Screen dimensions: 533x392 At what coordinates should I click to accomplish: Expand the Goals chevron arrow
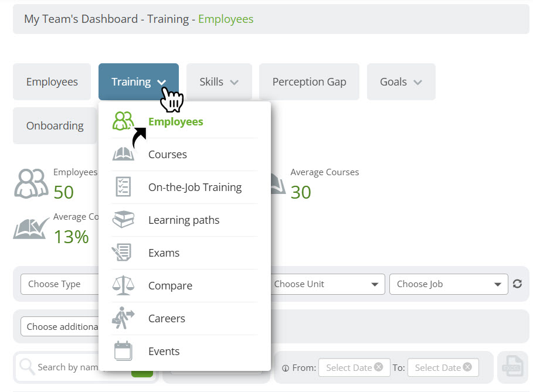pos(417,82)
